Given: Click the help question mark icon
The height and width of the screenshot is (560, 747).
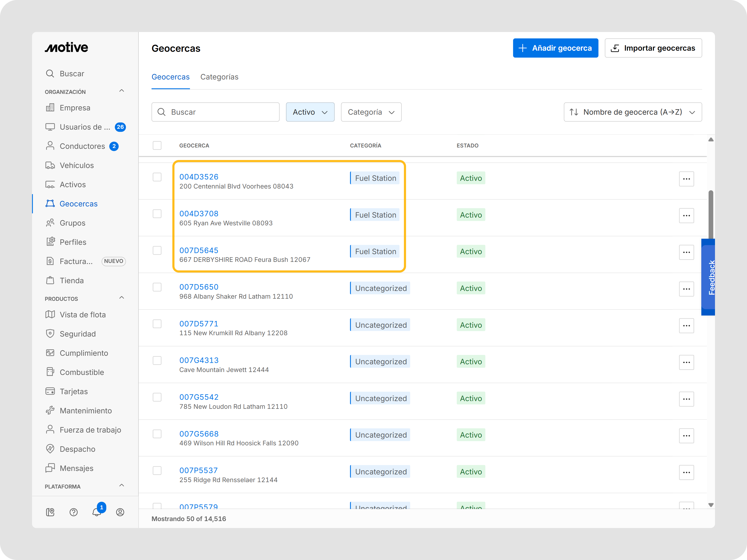Looking at the screenshot, I should 74,512.
